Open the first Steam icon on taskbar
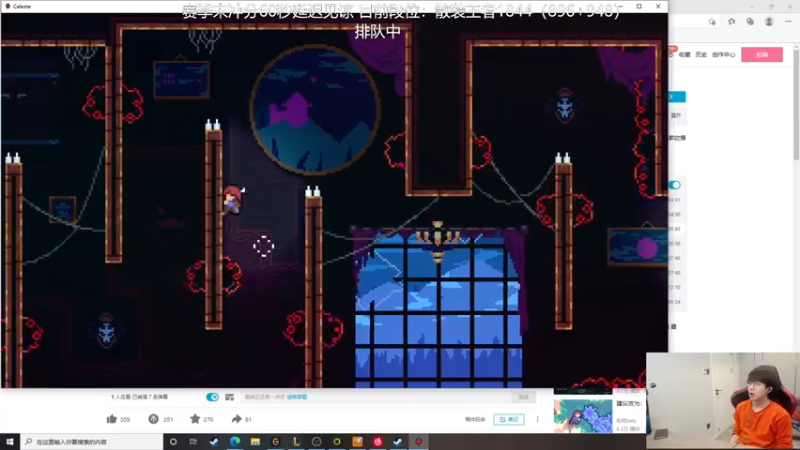Image resolution: width=800 pixels, height=450 pixels. pyautogui.click(x=214, y=442)
